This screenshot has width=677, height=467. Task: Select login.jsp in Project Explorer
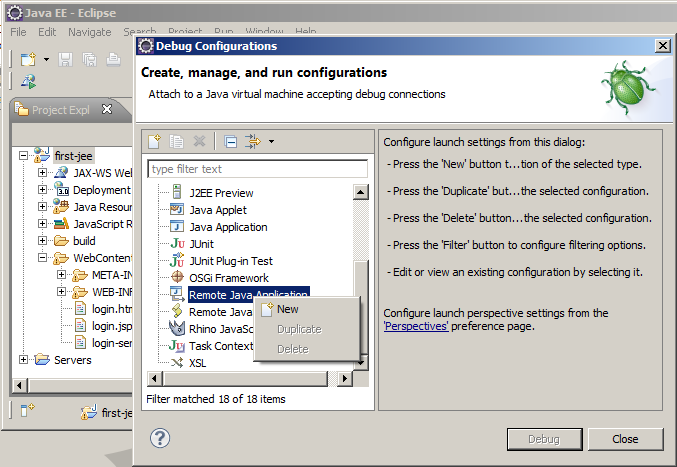pos(112,326)
